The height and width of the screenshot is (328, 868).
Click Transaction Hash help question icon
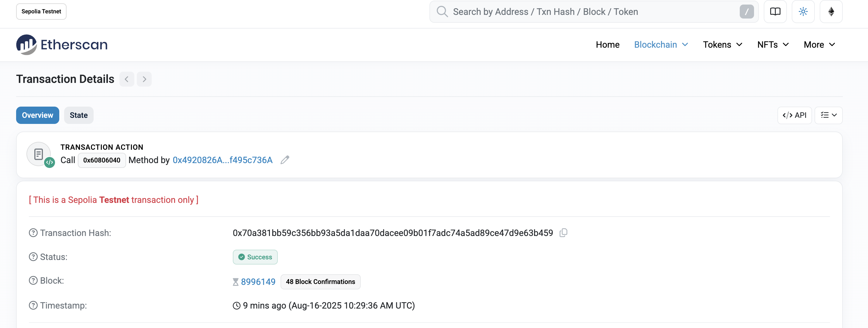pyautogui.click(x=33, y=233)
